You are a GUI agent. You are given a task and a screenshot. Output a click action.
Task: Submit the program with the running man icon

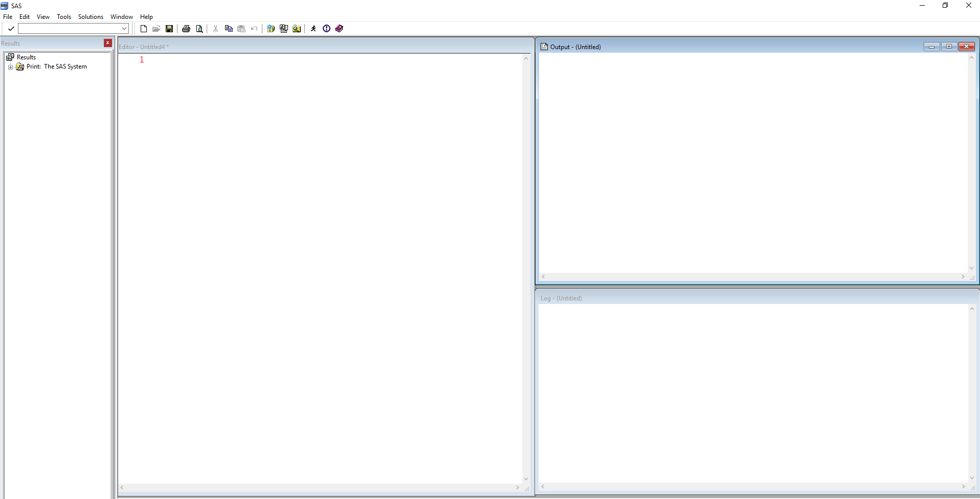click(313, 29)
